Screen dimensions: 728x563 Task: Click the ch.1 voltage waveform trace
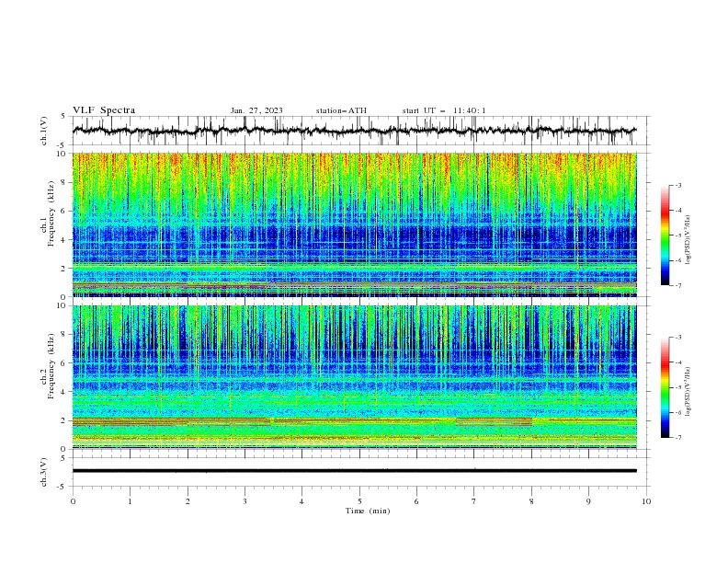[x=355, y=131]
